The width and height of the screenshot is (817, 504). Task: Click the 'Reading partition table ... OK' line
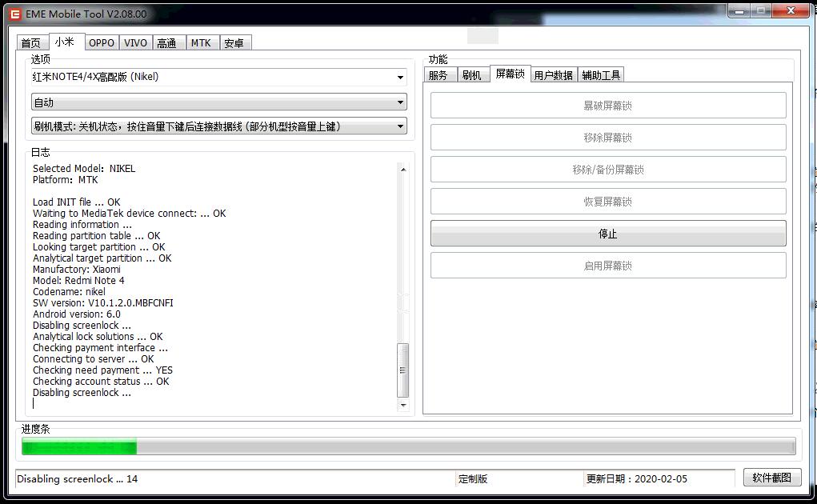click(x=96, y=236)
